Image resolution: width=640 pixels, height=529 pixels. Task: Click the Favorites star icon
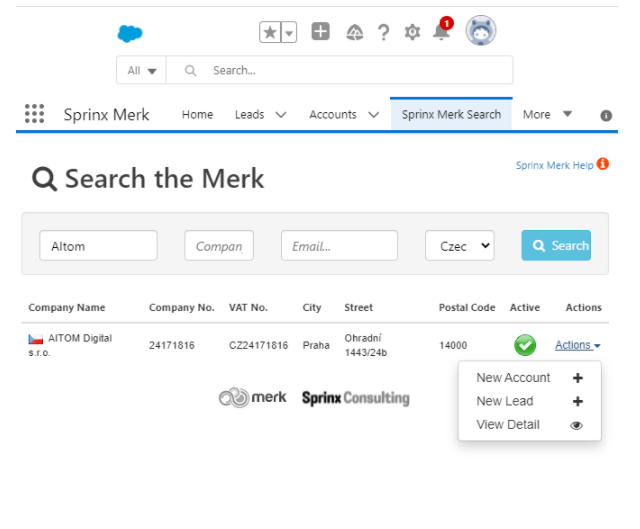pos(270,33)
